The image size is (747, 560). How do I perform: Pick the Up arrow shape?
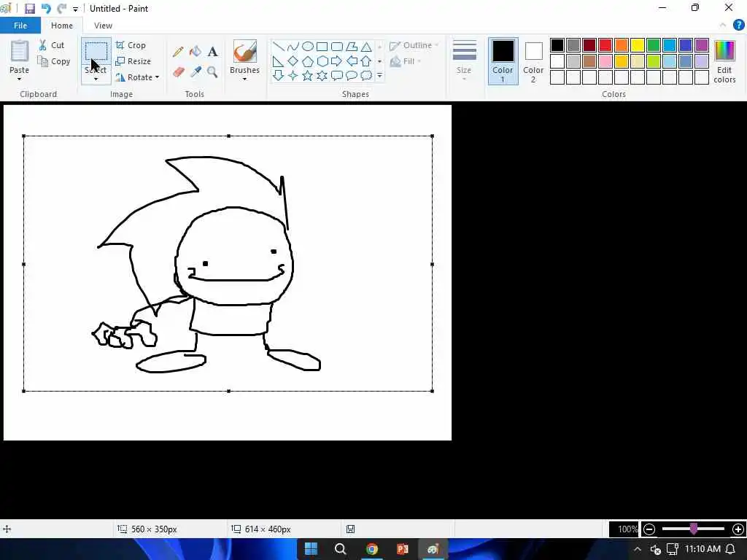366,61
